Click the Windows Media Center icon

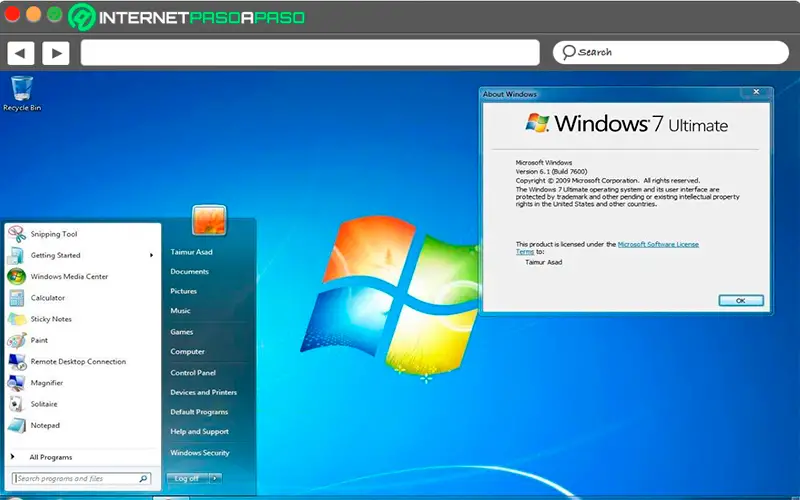(16, 277)
